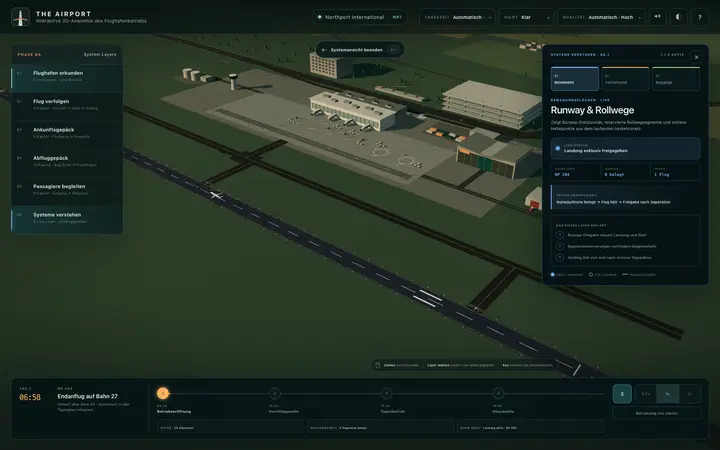Select the Movement layer tab

(x=574, y=79)
